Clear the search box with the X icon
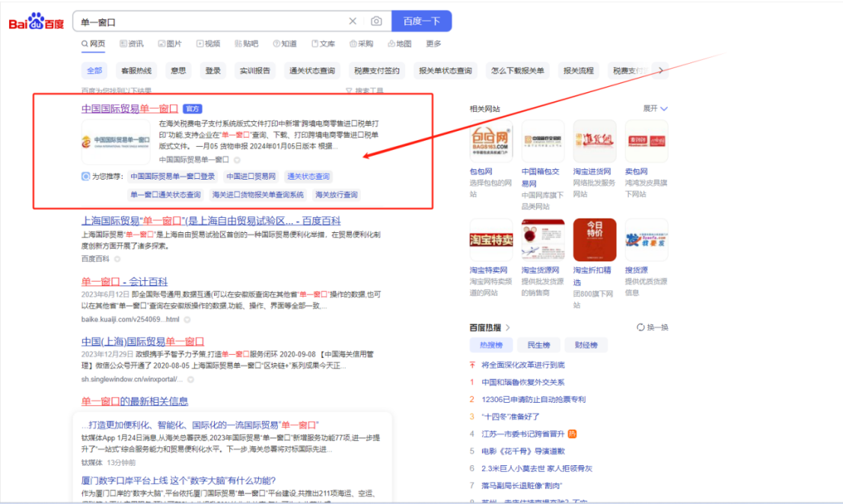The image size is (843, 504). (353, 22)
